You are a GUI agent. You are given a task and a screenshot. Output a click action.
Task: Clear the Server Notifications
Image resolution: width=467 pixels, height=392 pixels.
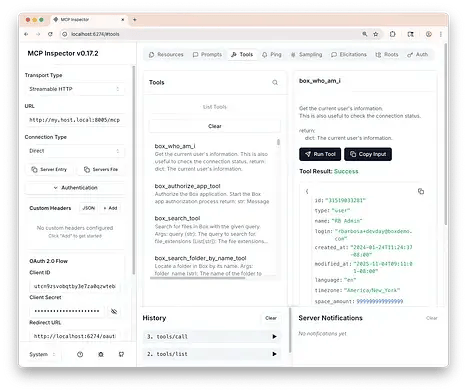431,318
